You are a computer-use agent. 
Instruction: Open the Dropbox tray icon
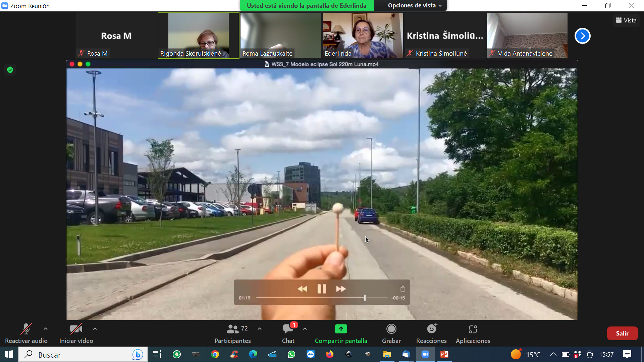(578, 355)
